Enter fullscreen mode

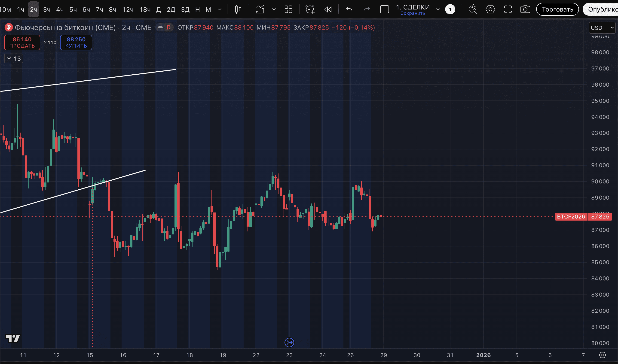pyautogui.click(x=508, y=9)
